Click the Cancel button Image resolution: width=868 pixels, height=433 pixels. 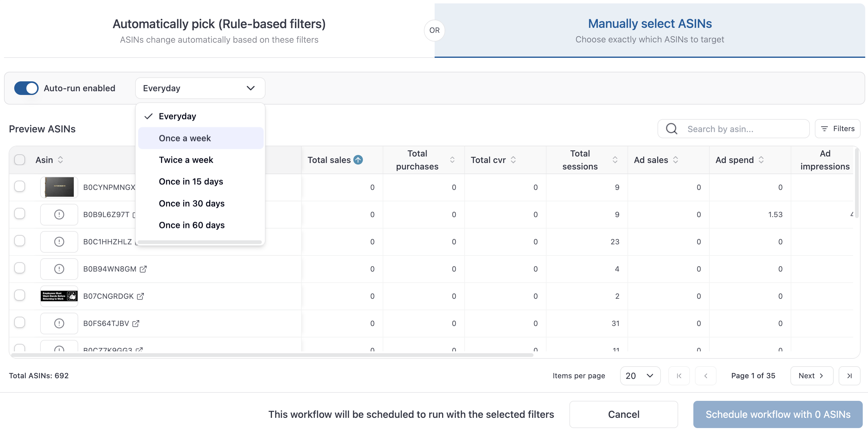623,414
